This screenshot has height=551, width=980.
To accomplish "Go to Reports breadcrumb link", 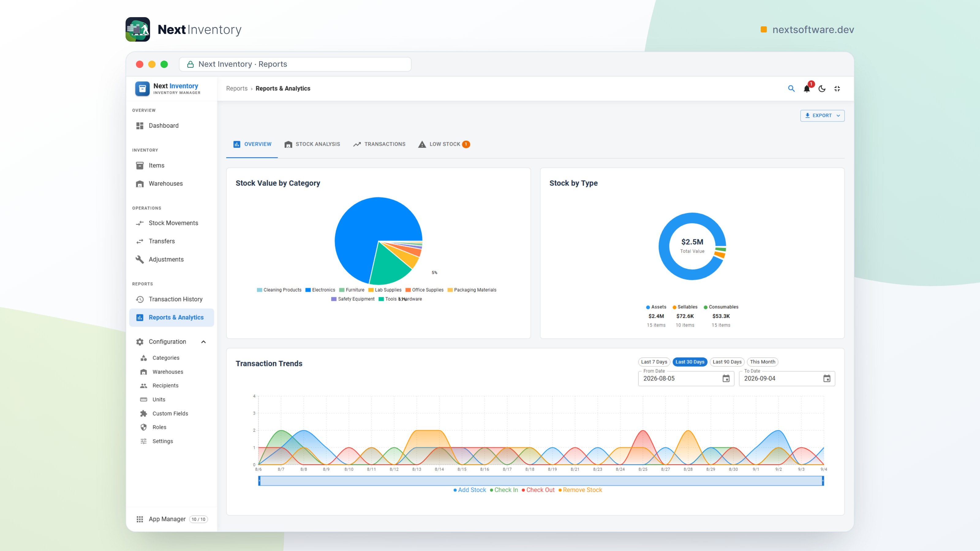I will point(237,88).
